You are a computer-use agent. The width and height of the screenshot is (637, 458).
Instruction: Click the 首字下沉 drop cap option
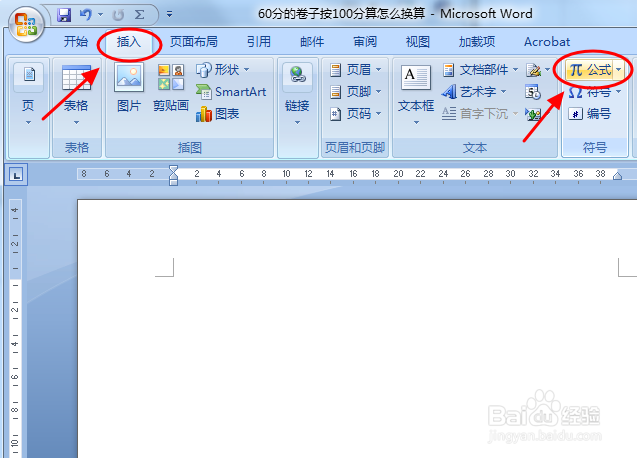[x=480, y=114]
